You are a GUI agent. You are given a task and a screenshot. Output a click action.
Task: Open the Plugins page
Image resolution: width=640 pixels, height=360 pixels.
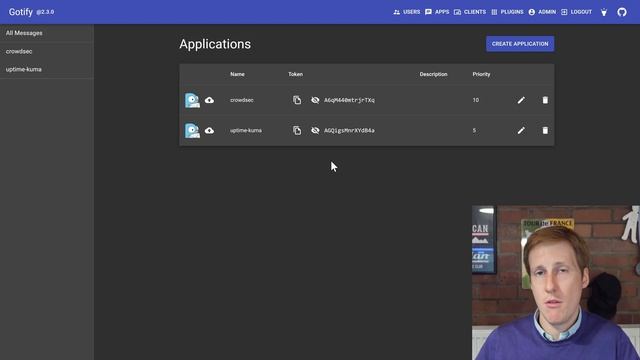(507, 12)
